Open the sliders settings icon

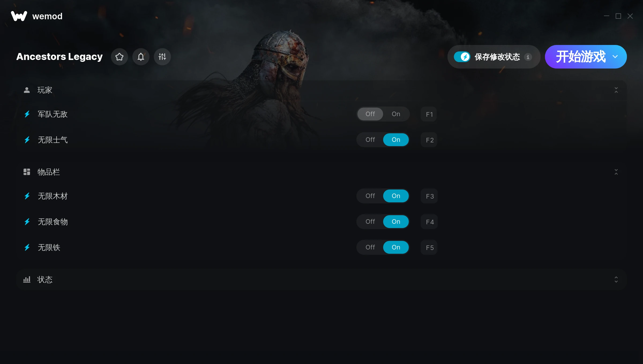pyautogui.click(x=162, y=57)
